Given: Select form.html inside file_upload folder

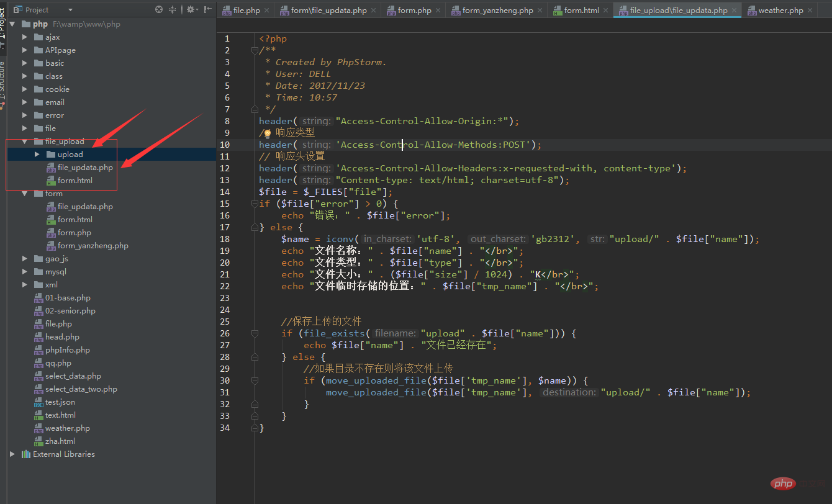Looking at the screenshot, I should [x=70, y=181].
